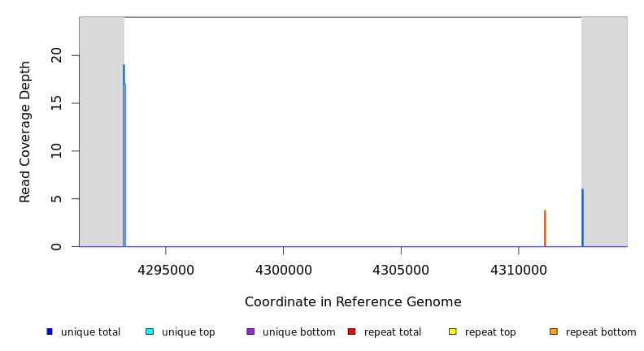Click the orange repeat bottom legend swatch
The width and height of the screenshot is (644, 351).
point(554,331)
